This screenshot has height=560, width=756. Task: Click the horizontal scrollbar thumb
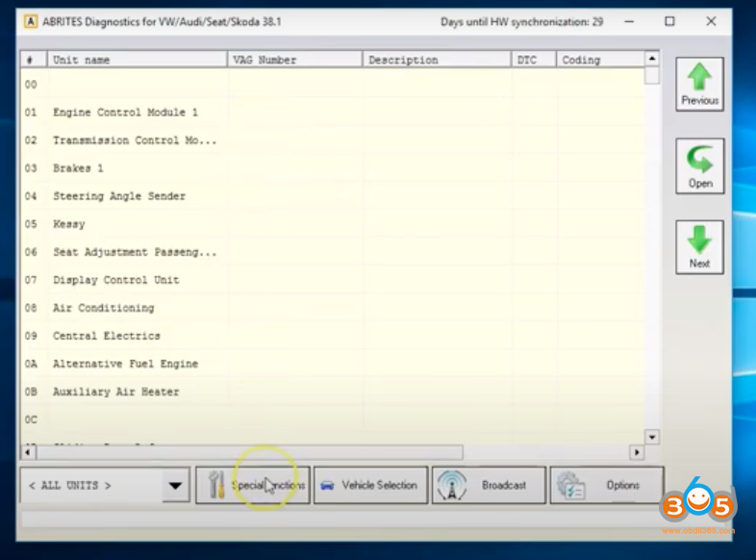click(x=250, y=452)
